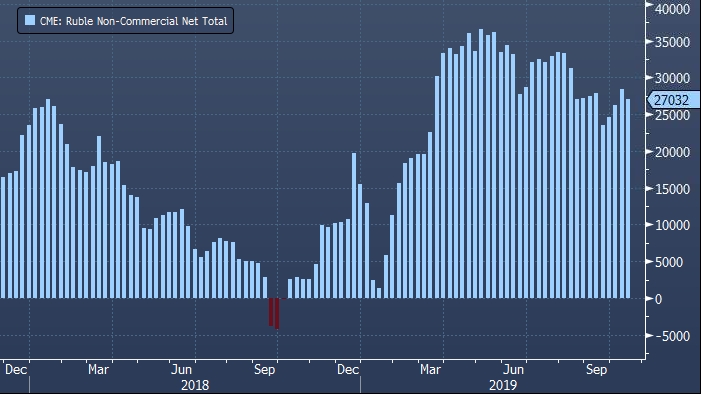The image size is (701, 395).
Task: Select the 15000 y-axis label
Action: (x=672, y=189)
